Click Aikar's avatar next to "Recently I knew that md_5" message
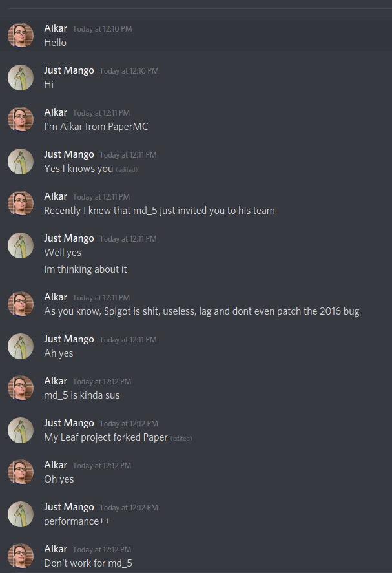This screenshot has width=392, height=573. (21, 203)
